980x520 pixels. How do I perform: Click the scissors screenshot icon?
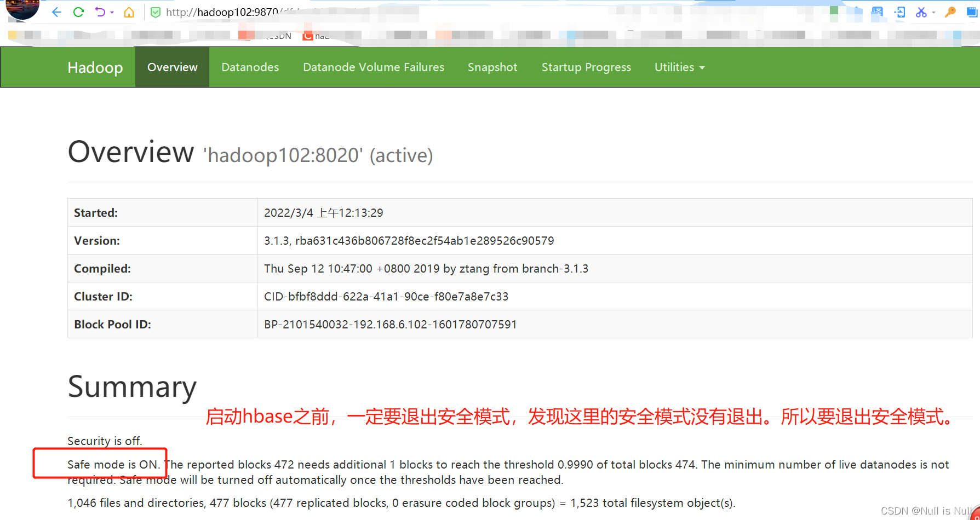click(x=921, y=12)
